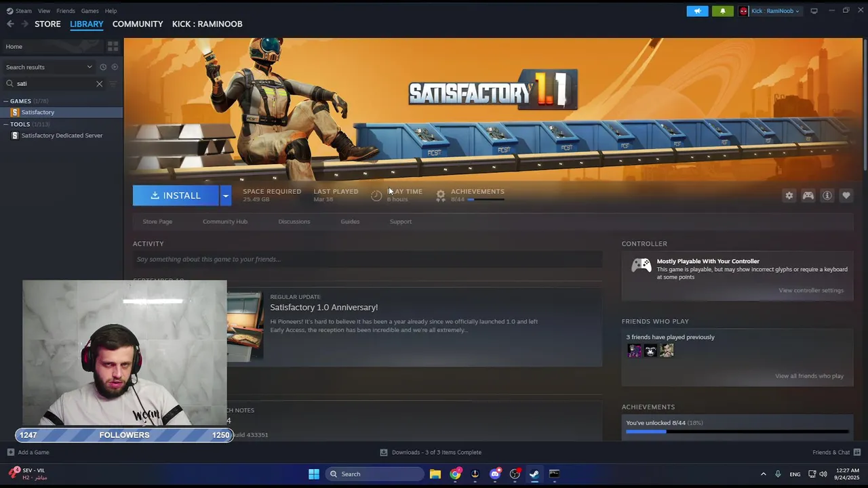Click the Windows taskbar Search box

tap(374, 474)
